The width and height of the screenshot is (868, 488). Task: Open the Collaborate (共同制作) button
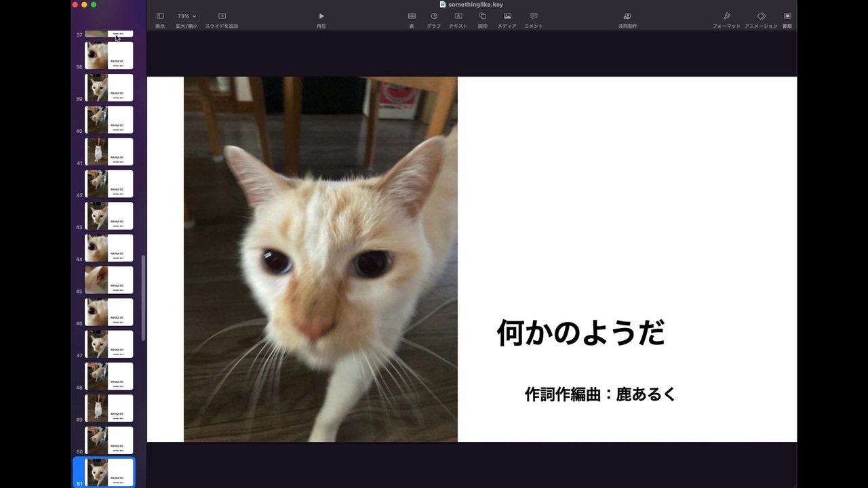pyautogui.click(x=627, y=20)
